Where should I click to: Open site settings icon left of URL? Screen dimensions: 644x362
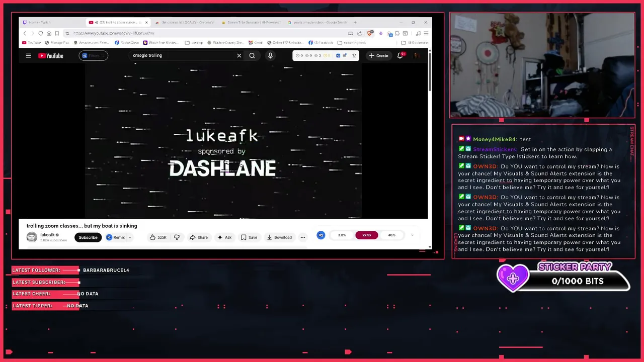click(x=67, y=33)
